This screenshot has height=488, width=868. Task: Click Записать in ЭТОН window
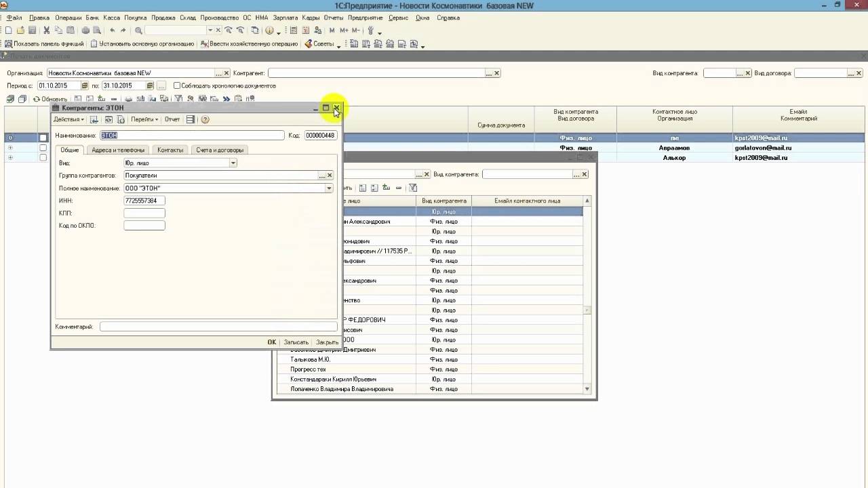tap(296, 342)
